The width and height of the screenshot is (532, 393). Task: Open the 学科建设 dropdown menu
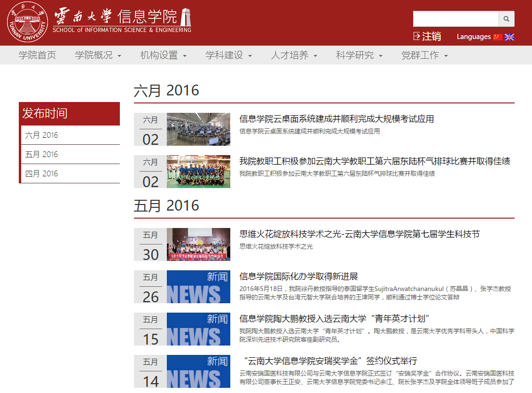point(228,55)
